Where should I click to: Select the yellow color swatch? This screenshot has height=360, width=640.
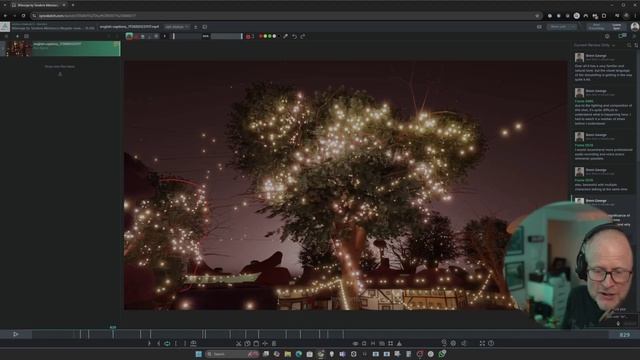click(x=265, y=36)
